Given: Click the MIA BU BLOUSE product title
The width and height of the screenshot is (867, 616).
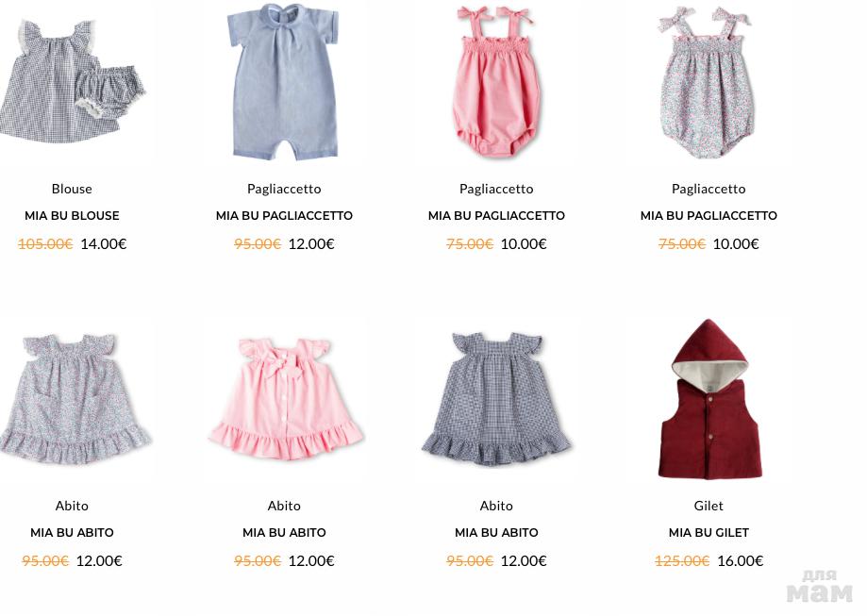Looking at the screenshot, I should point(72,216).
